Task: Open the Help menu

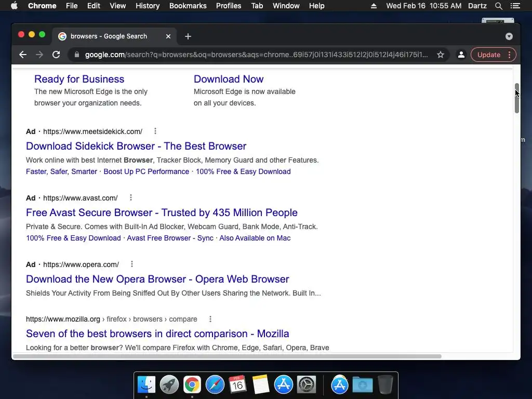Action: click(316, 6)
